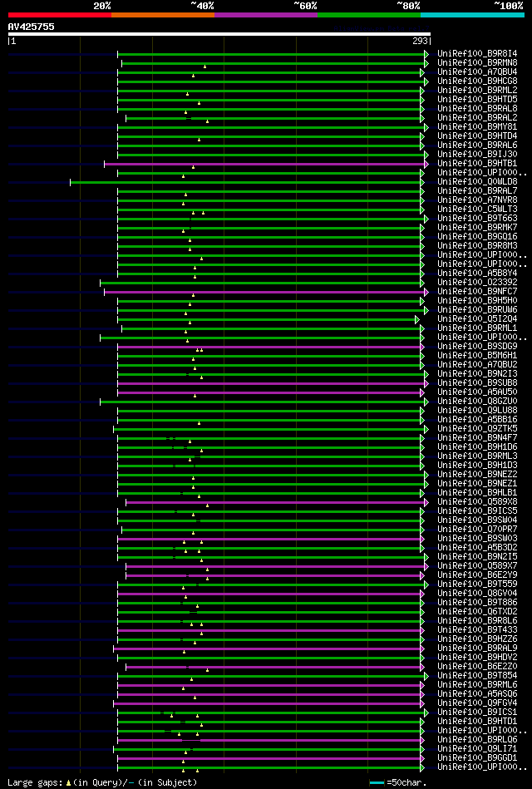Select the UniRef100_C5WLT3 label

[x=478, y=209]
